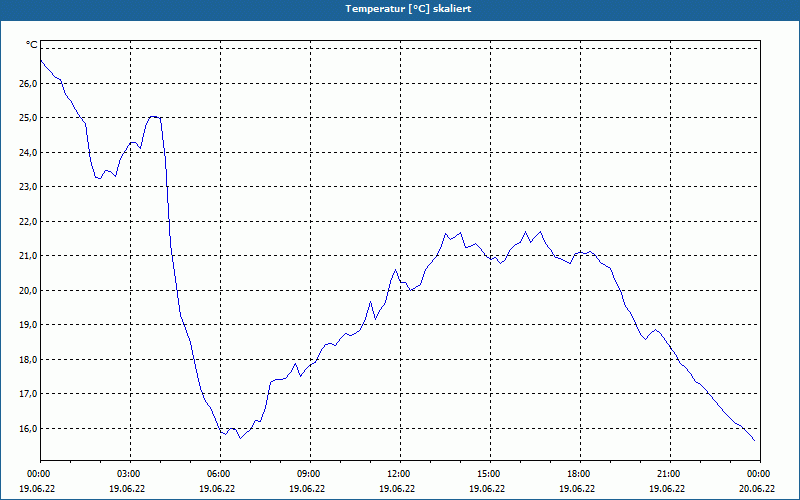Click the 06:00 time axis label
Image resolution: width=800 pixels, height=500 pixels.
click(220, 474)
